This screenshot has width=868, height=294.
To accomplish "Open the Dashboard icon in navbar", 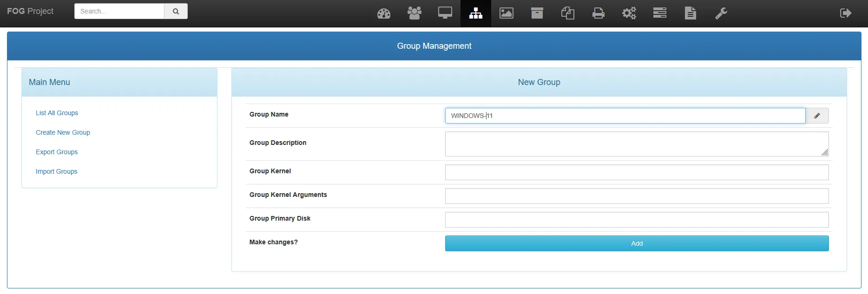I will (384, 13).
